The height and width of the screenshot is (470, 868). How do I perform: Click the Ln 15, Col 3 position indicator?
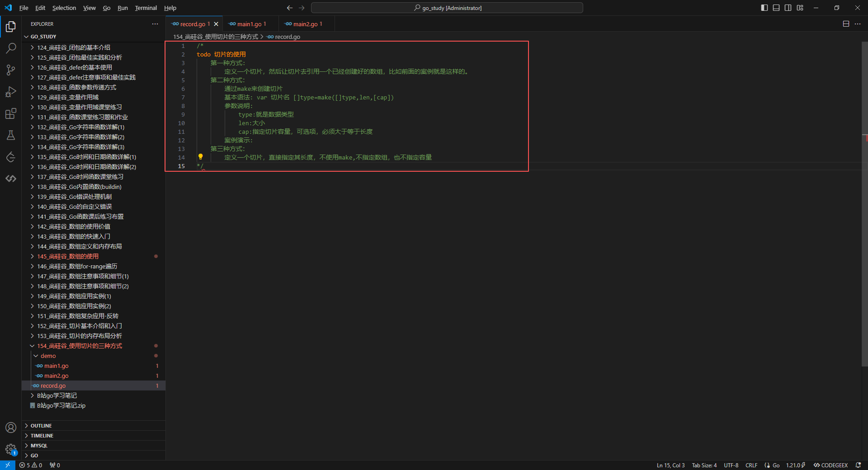point(670,465)
